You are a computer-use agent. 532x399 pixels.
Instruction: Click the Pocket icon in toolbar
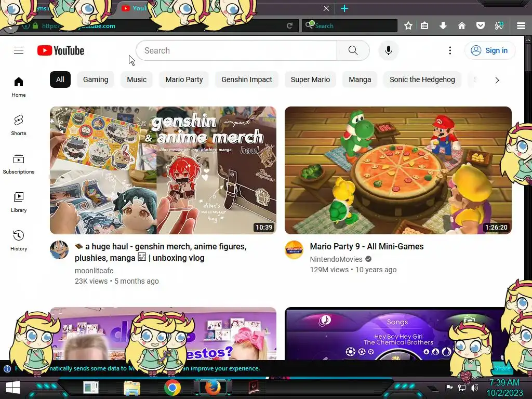click(x=480, y=25)
